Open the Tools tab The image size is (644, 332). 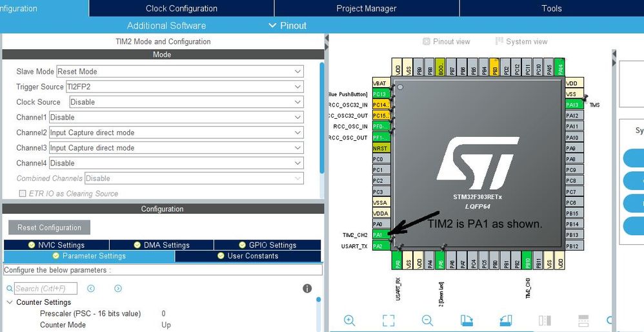pos(552,8)
